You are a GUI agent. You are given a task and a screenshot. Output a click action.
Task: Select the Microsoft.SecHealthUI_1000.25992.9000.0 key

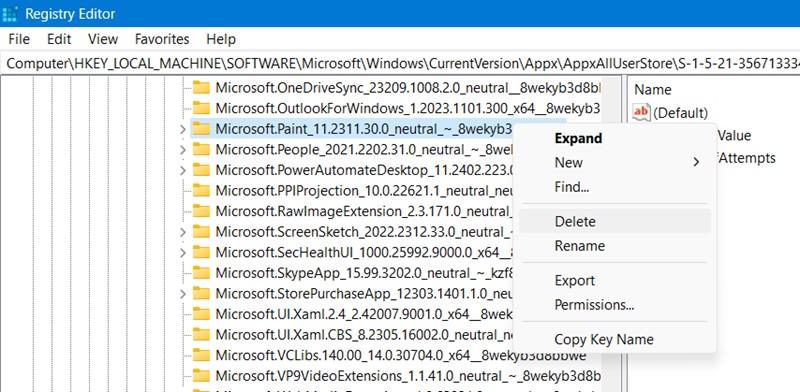pos(363,252)
